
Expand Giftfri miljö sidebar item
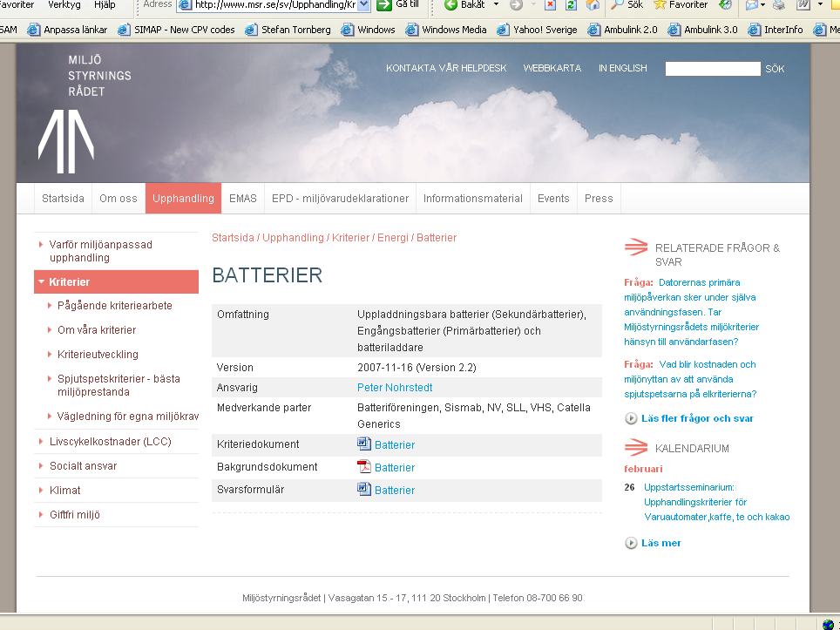tap(74, 515)
